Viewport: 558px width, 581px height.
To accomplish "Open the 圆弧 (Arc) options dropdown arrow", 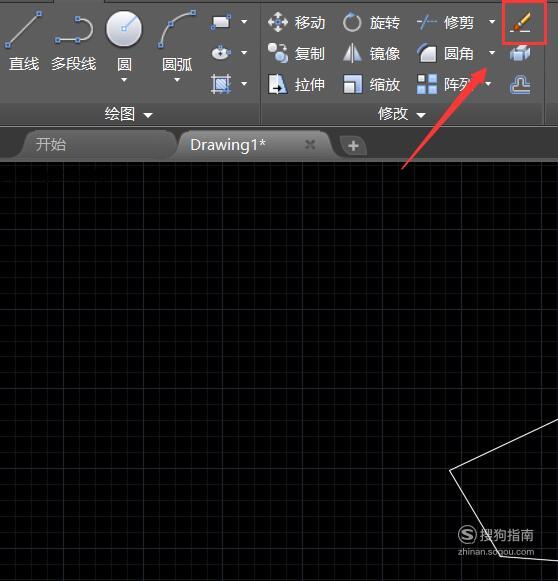I will coord(177,80).
